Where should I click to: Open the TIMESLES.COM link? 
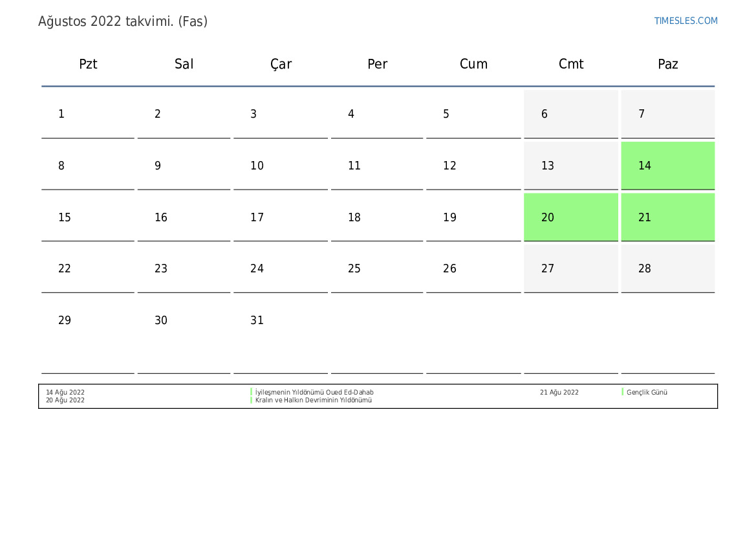click(686, 21)
